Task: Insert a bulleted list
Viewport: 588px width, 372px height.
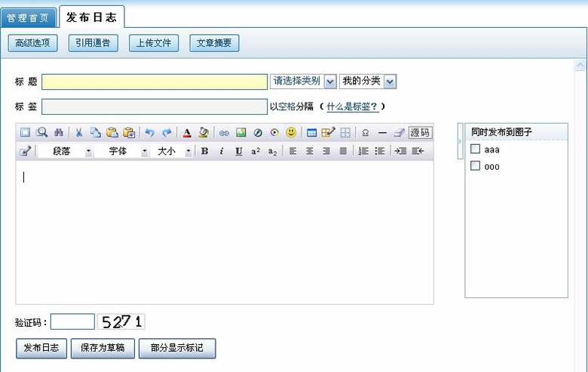Action: (x=380, y=151)
